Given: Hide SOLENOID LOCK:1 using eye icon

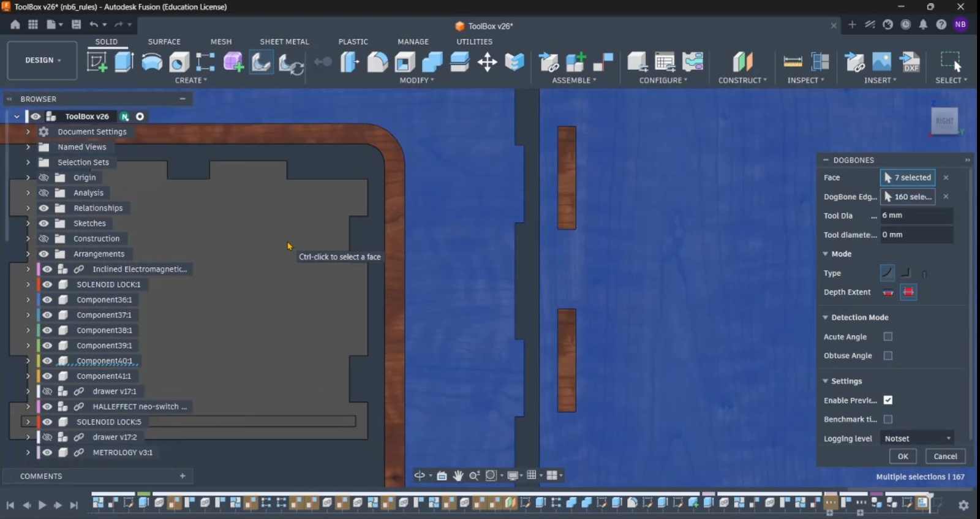Looking at the screenshot, I should [x=47, y=284].
